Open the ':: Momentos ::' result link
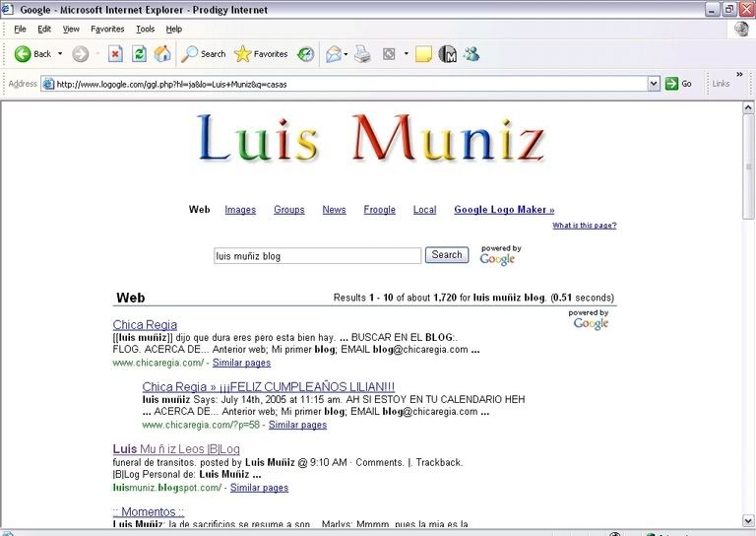This screenshot has width=756, height=536. pos(149,512)
